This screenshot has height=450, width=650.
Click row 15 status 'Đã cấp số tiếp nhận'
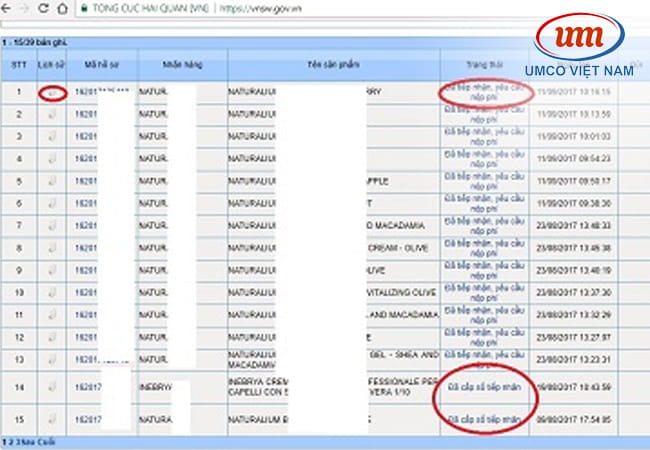click(x=485, y=419)
